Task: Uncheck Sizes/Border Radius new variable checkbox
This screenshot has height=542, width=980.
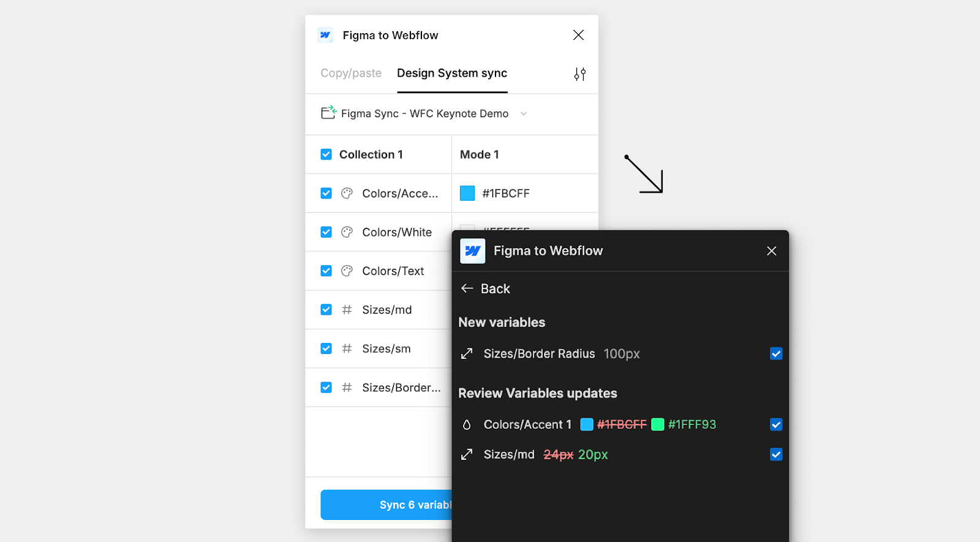Action: pyautogui.click(x=776, y=353)
